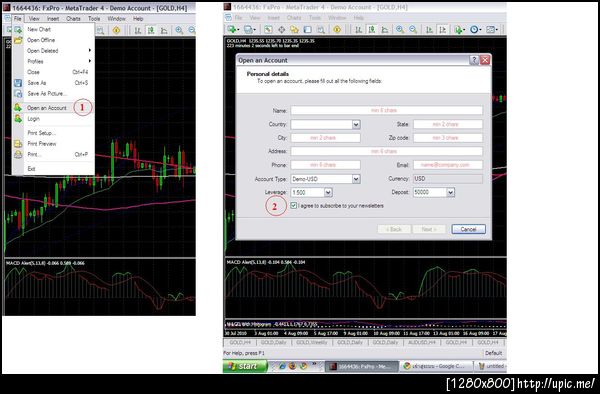Choose Open an Account from File menu
The width and height of the screenshot is (600, 394).
[53, 108]
